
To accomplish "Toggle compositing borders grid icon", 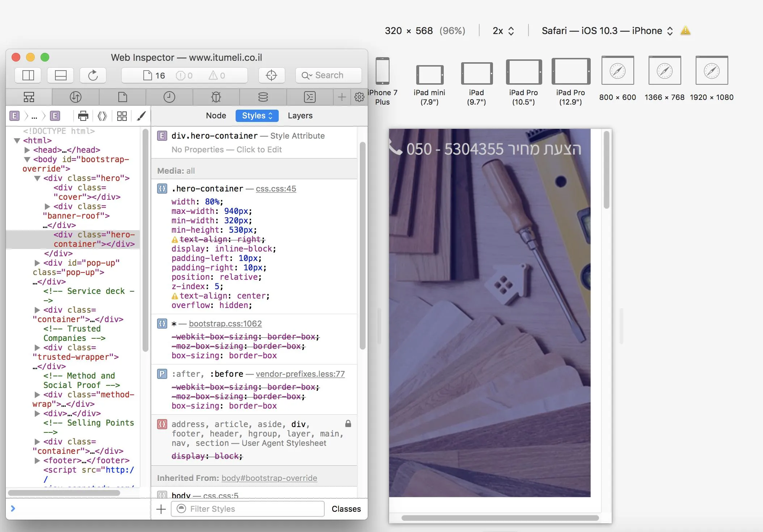I will point(122,116).
